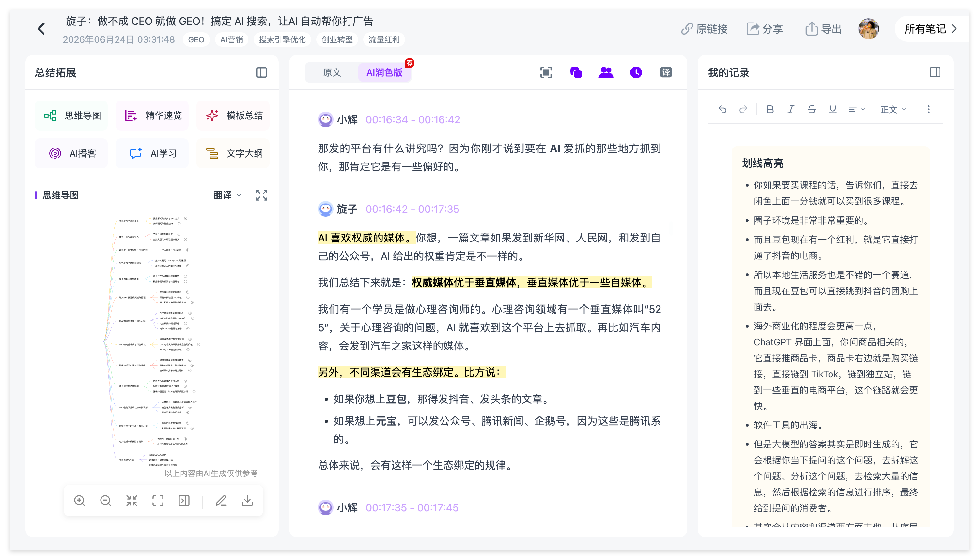Screen dimensions: 979x560
Task: Apply strikethrough formatting
Action: point(812,110)
